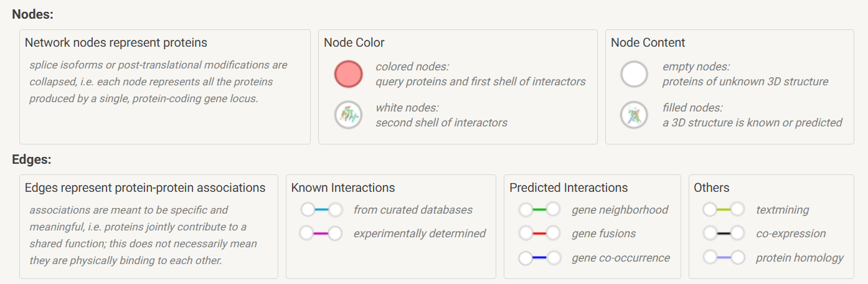Click the Node Color heading

354,43
